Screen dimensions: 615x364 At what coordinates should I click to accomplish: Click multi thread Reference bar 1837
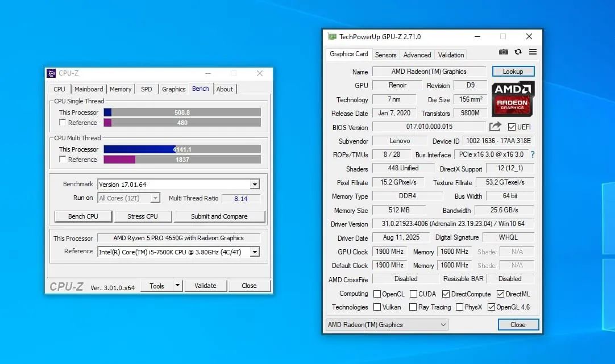pos(182,160)
